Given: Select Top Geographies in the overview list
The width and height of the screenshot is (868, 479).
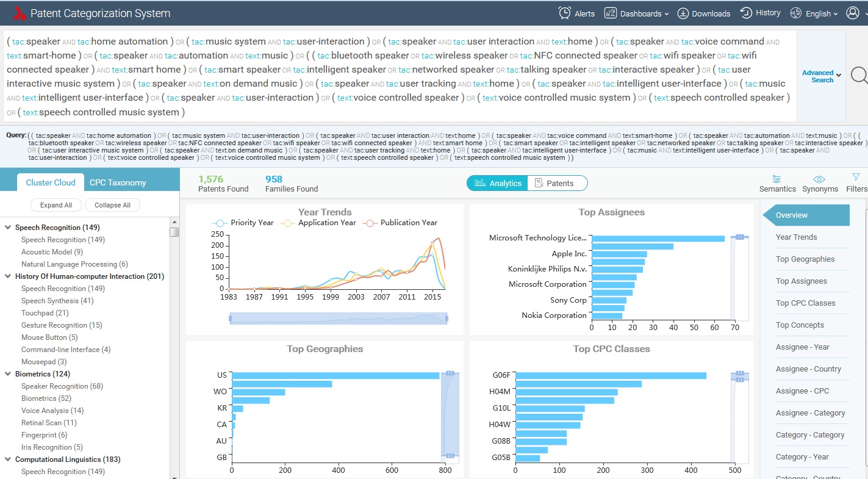Looking at the screenshot, I should point(805,259).
